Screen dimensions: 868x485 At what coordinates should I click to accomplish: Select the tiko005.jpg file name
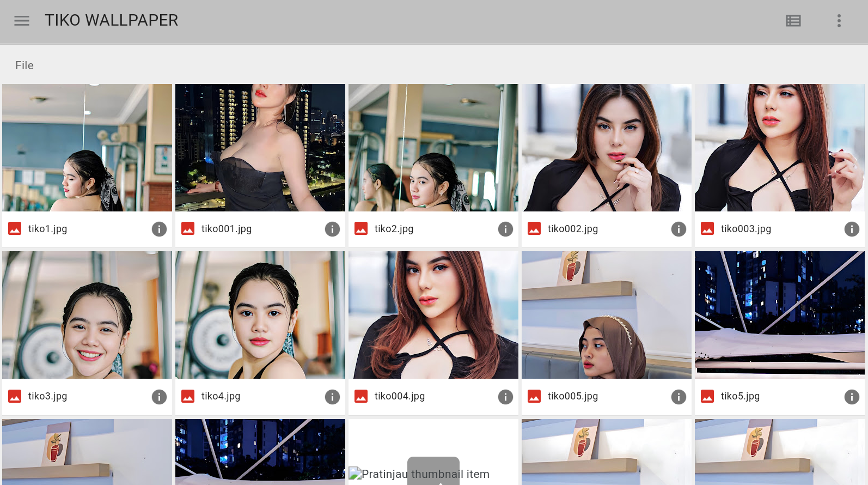tap(573, 396)
